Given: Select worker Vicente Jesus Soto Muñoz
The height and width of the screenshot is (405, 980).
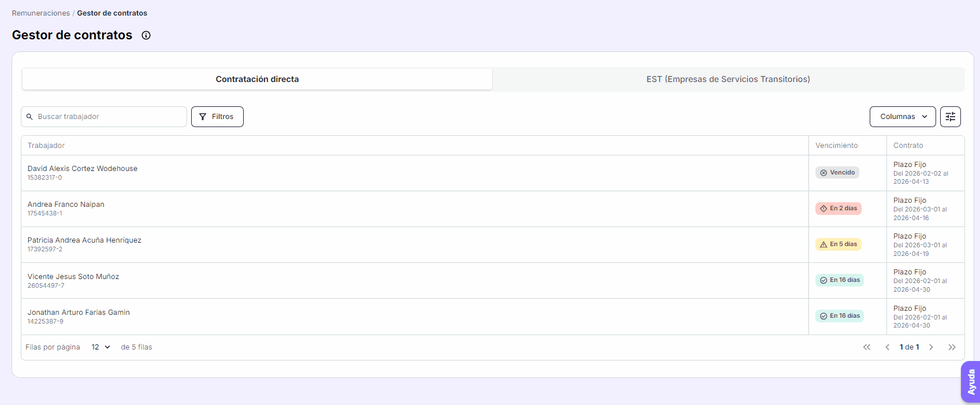Looking at the screenshot, I should click(73, 277).
